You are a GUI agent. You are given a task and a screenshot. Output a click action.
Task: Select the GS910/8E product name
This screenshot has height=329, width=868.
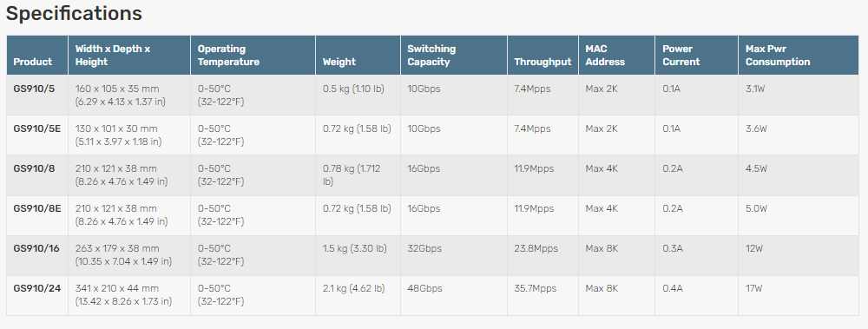click(x=37, y=208)
